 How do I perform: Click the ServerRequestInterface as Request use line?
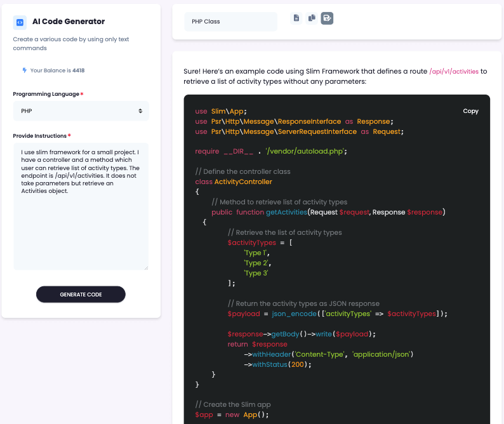299,131
